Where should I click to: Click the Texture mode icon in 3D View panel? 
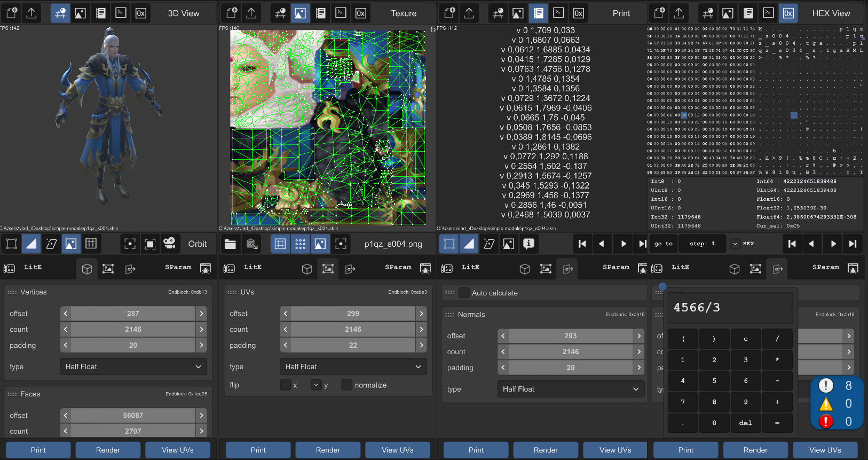(x=80, y=13)
